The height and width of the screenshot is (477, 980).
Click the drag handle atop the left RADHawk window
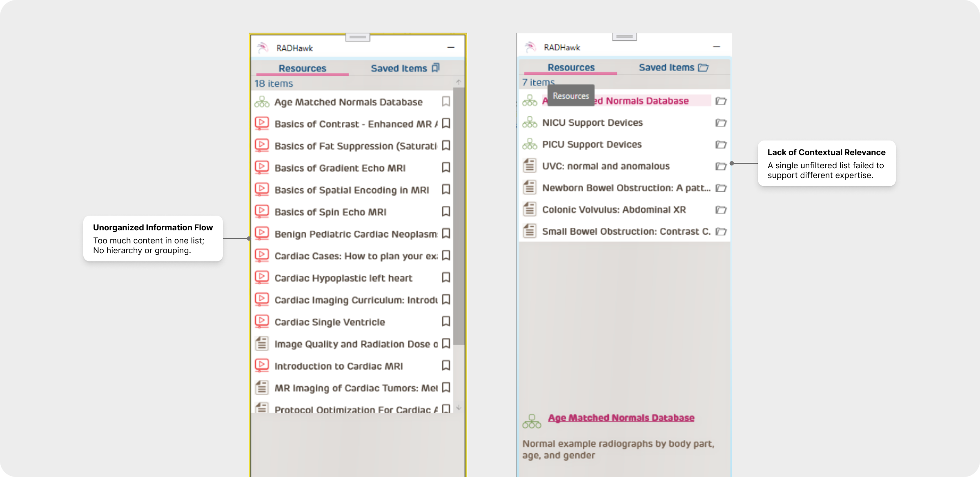358,37
